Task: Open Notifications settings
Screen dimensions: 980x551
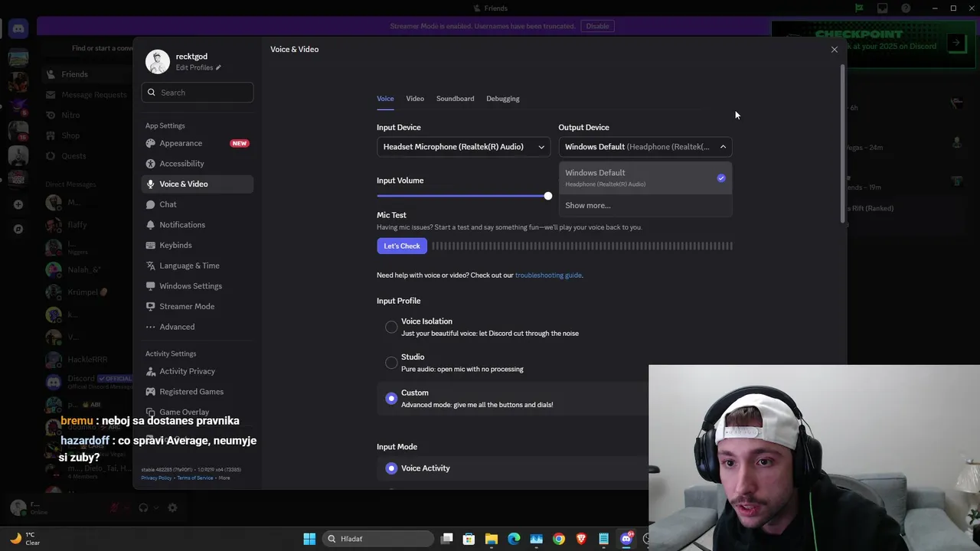Action: (197, 225)
